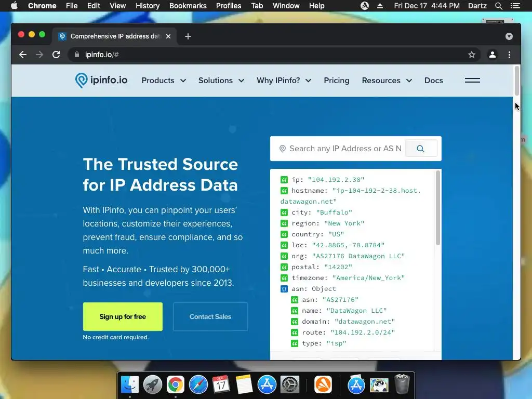The image size is (532, 399).
Task: Click the Chrome icon in the Dock
Action: click(176, 385)
